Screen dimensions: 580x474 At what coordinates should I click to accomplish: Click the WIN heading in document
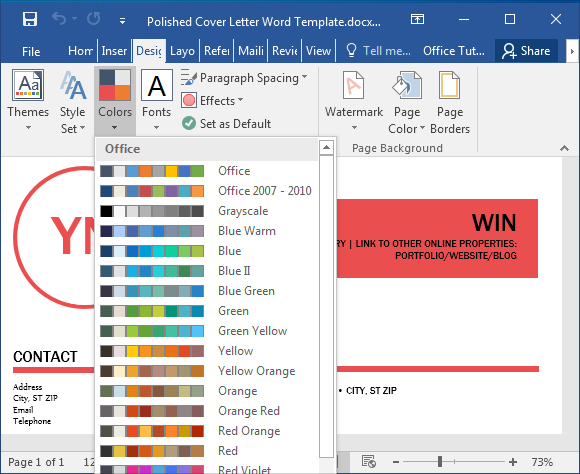coord(494,223)
